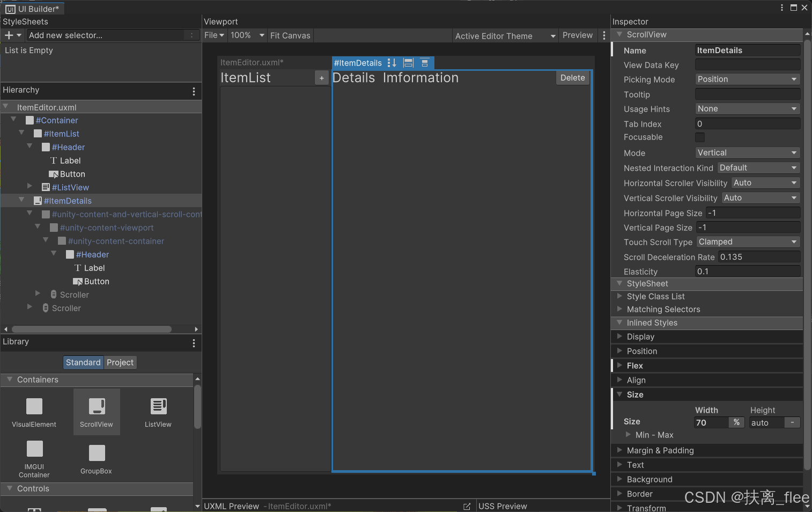The image size is (812, 512).
Task: Open the Viewport three-dot options menu
Action: (x=604, y=35)
